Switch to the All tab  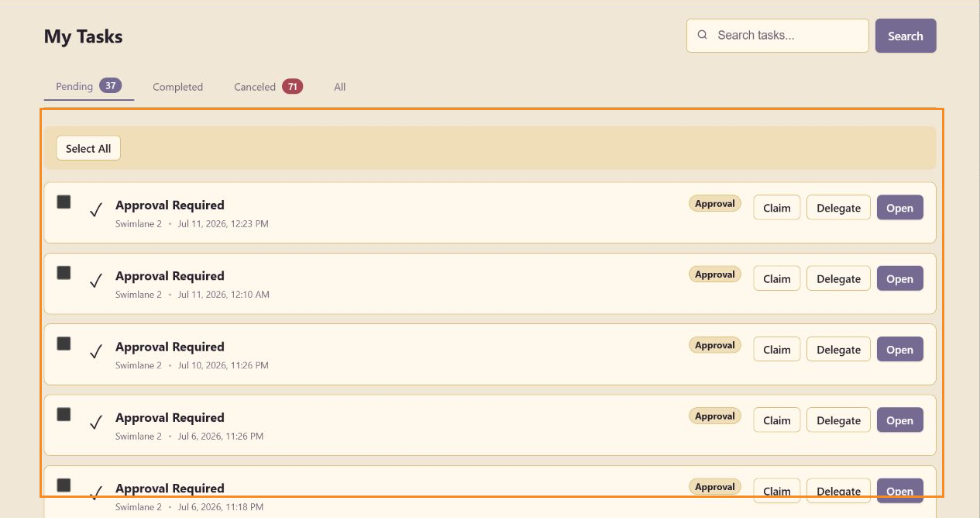pos(340,87)
